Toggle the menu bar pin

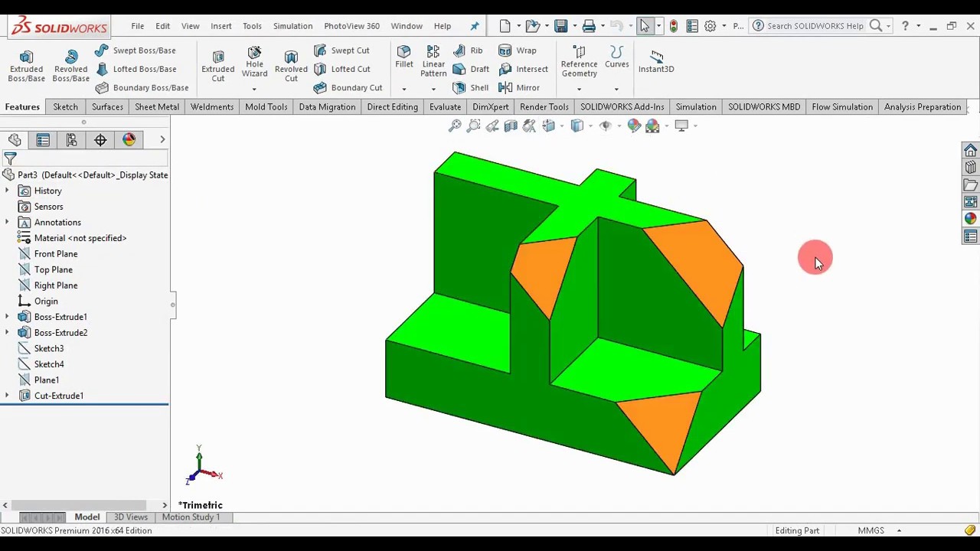(475, 26)
